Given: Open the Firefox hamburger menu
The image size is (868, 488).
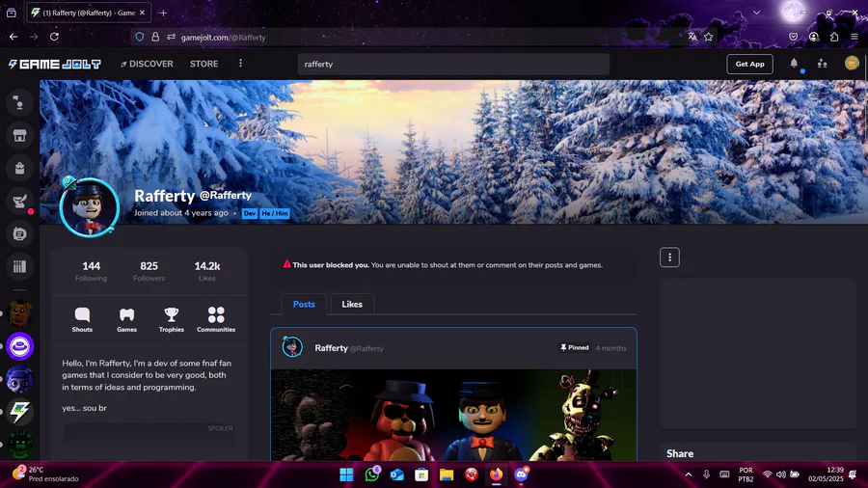Looking at the screenshot, I should click(854, 37).
